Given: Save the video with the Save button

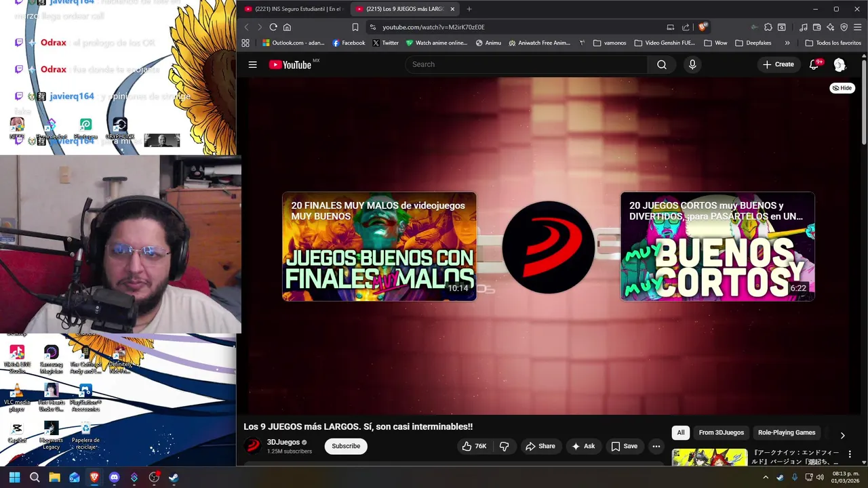Looking at the screenshot, I should coord(624,446).
